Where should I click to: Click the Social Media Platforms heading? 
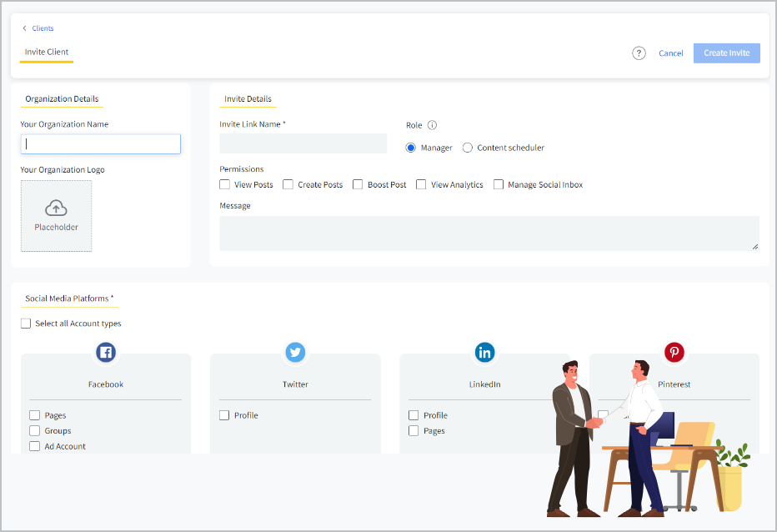point(69,299)
